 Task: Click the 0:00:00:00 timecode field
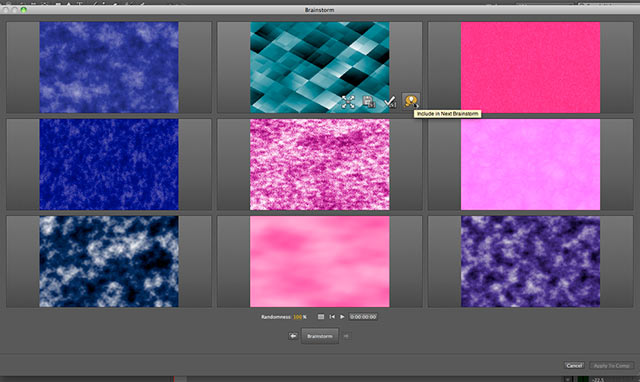coord(363,317)
